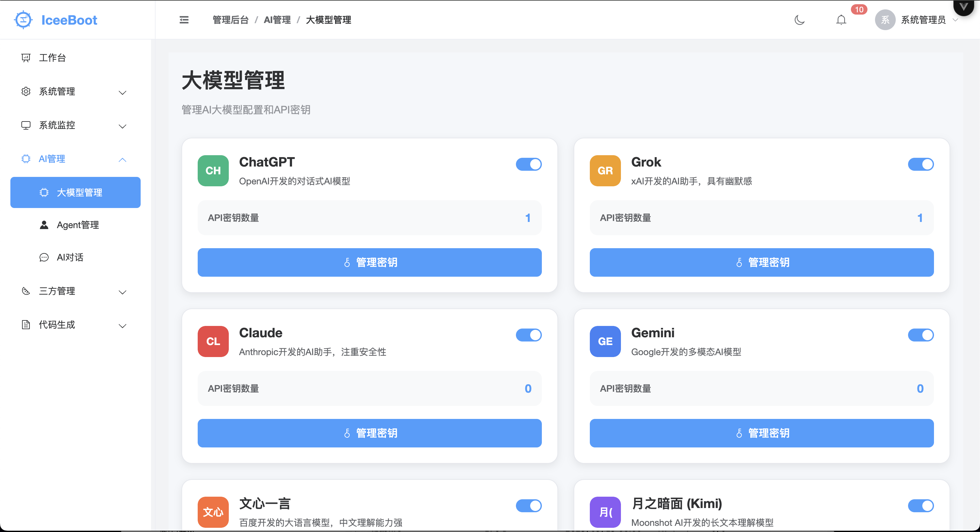Click the AI management chip icon
The width and height of the screenshot is (980, 532).
pyautogui.click(x=26, y=159)
